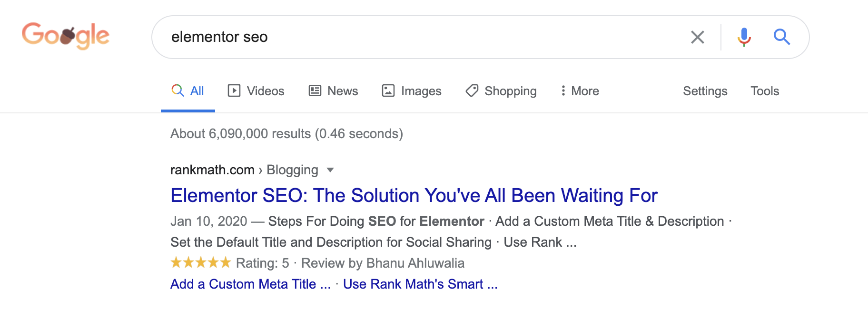Click the five-star rating in the result
Viewport: 868px width, 321px height.
click(200, 262)
